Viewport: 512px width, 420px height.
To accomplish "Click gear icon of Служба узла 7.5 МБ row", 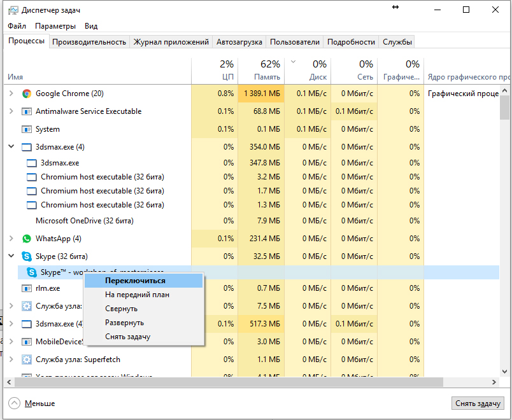I will click(27, 306).
